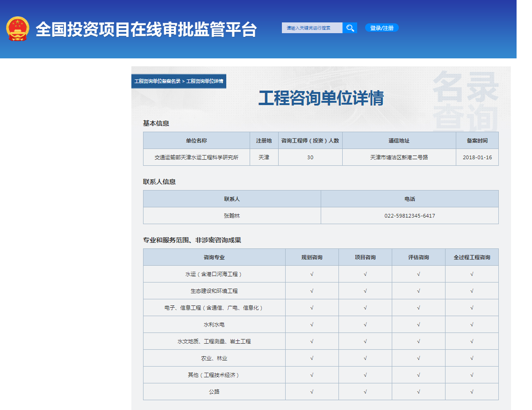Toggle the 项目咨询 checkmark for 农业、林业
The image size is (532, 410).
365,358
